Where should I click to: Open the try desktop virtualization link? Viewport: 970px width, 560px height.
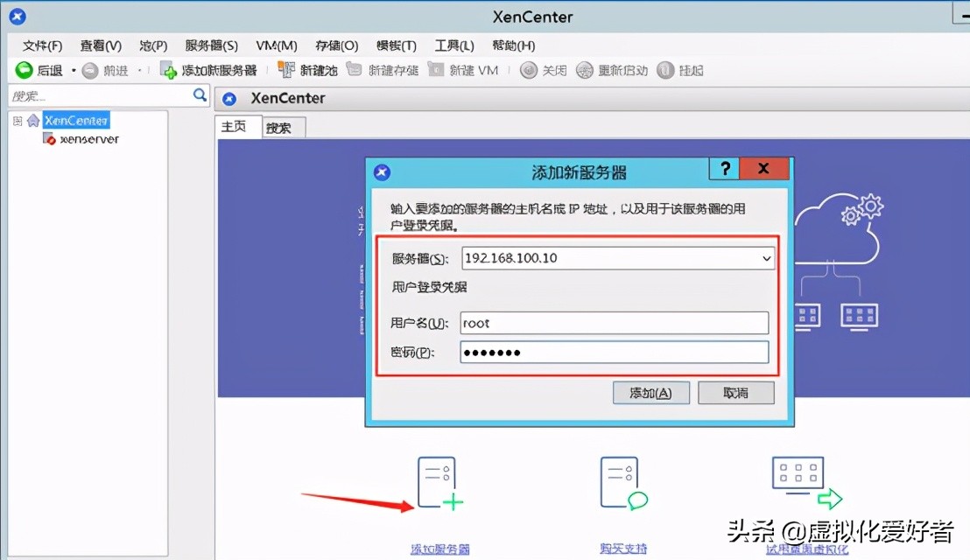click(806, 549)
